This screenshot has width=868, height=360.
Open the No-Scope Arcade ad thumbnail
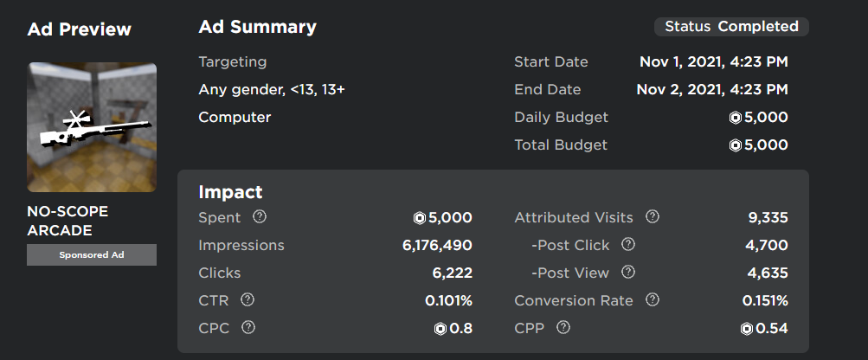[x=92, y=127]
